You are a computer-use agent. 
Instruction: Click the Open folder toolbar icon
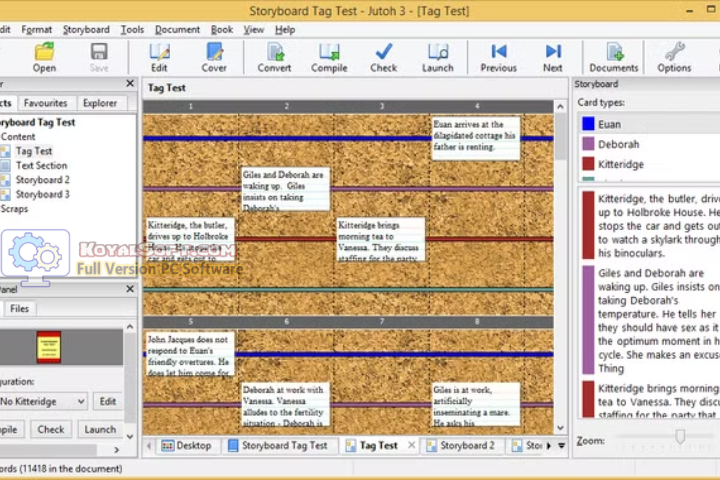point(44,57)
